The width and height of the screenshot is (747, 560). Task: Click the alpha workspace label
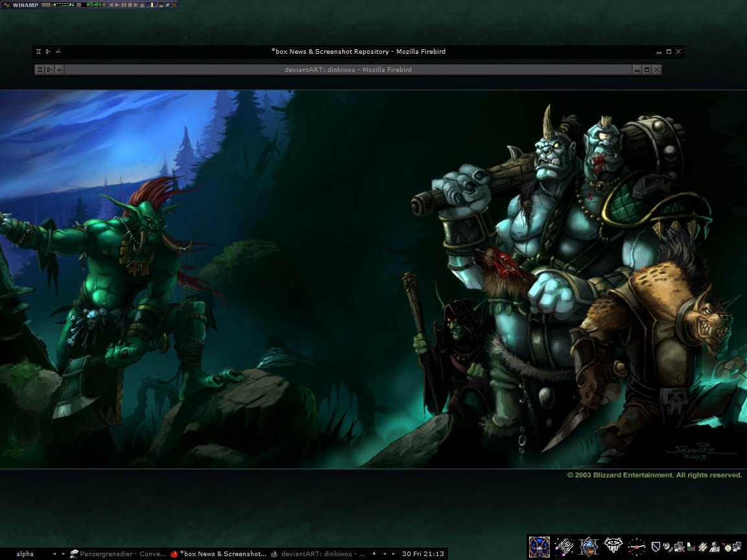tap(25, 554)
